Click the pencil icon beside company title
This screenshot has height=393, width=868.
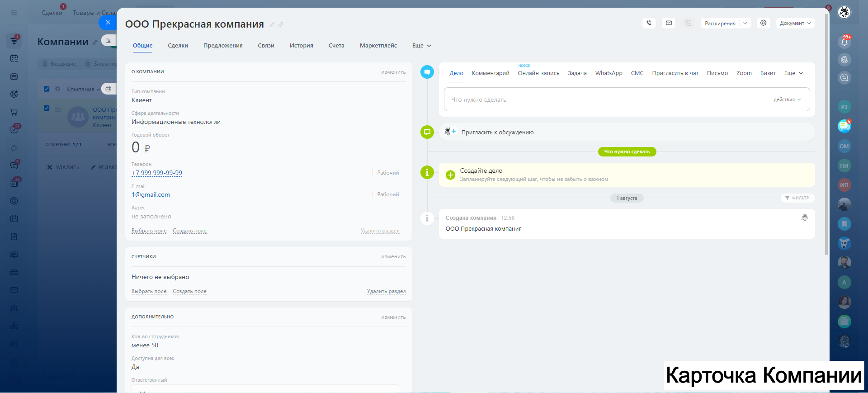coord(272,25)
